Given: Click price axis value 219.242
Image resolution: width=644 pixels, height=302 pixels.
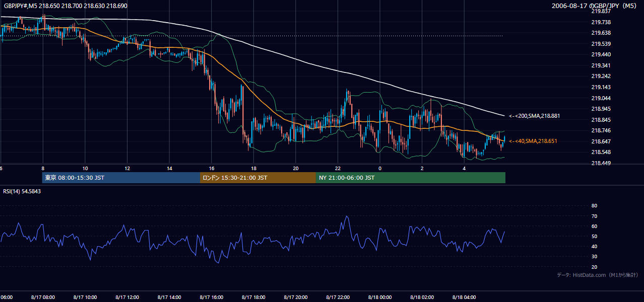Looking at the screenshot, I should click(601, 76).
